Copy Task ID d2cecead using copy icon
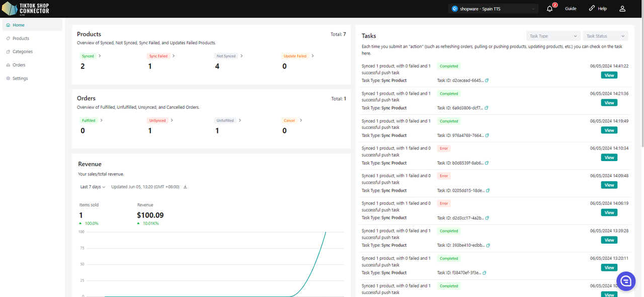The height and width of the screenshot is (297, 644). pyautogui.click(x=487, y=81)
